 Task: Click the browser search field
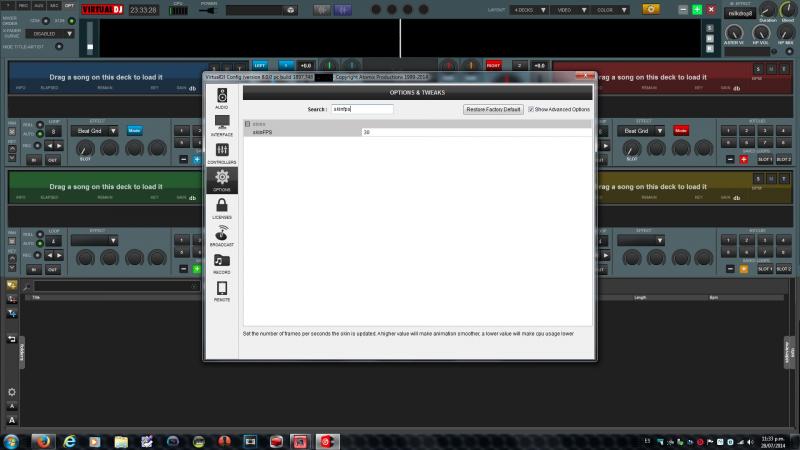115,287
